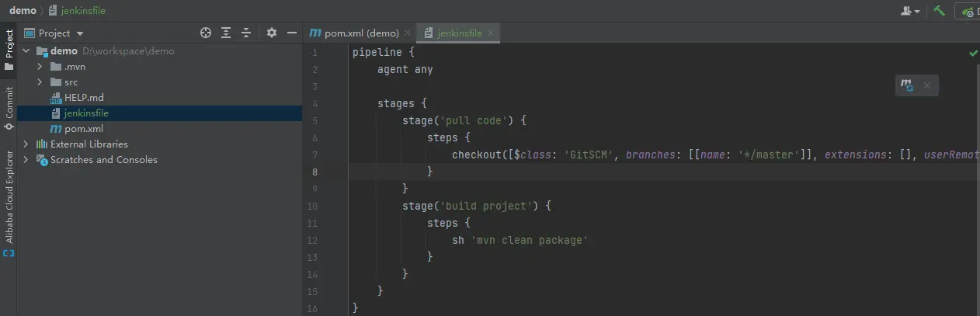Screen dimensions: 980x316
Task: Click the 'demo' breadcrumb in navigation bar
Action: (x=23, y=11)
